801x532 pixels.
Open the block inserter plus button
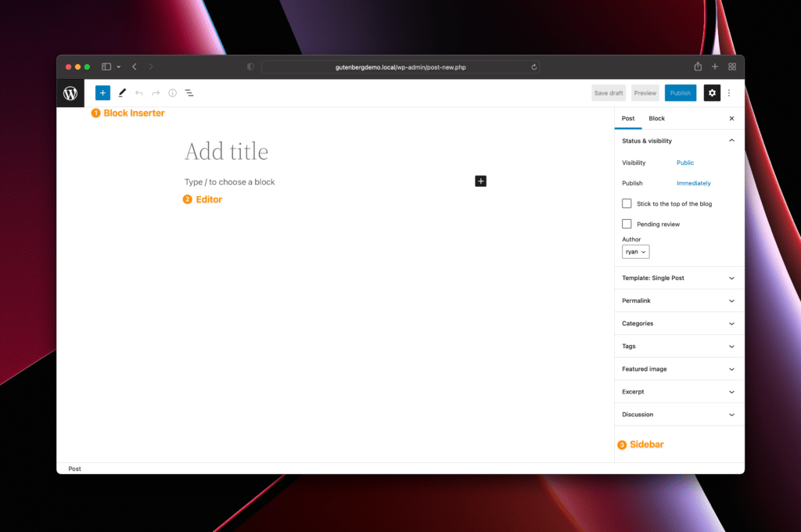click(102, 93)
